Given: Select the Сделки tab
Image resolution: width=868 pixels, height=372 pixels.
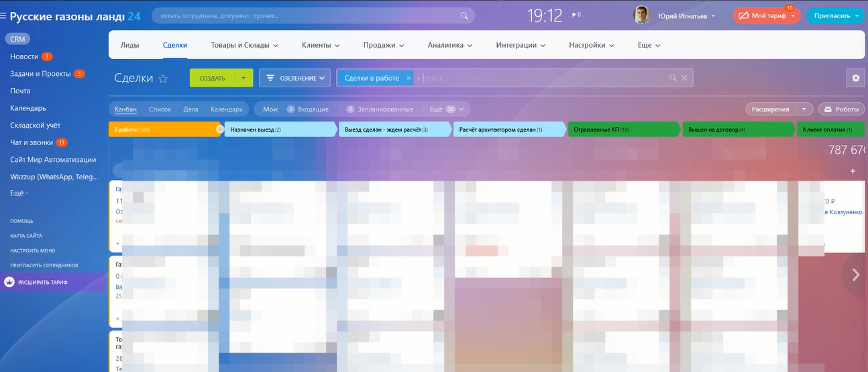Looking at the screenshot, I should 175,45.
